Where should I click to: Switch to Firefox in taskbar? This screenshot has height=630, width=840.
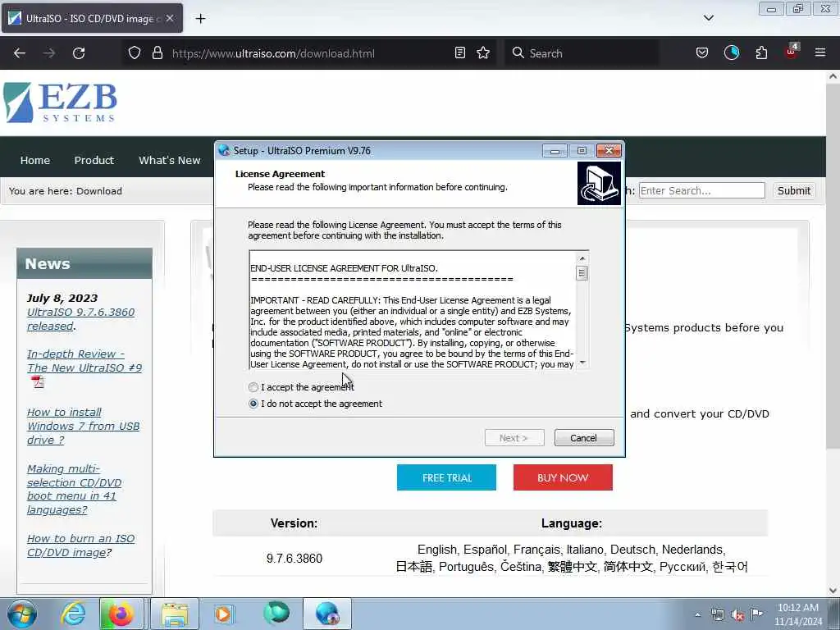click(121, 614)
